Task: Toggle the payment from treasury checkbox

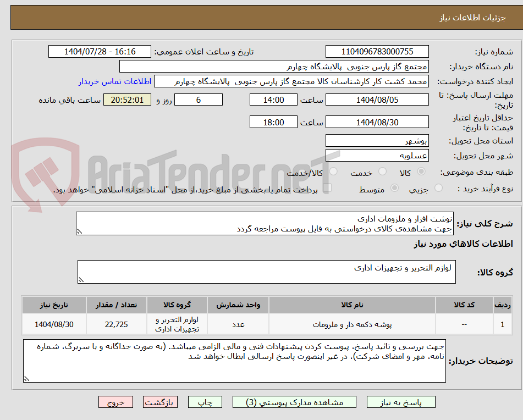Action: click(x=328, y=187)
